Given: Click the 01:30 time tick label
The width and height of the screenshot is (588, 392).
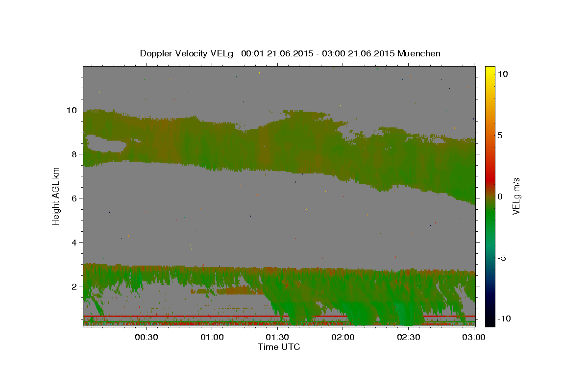Looking at the screenshot, I should tap(277, 337).
